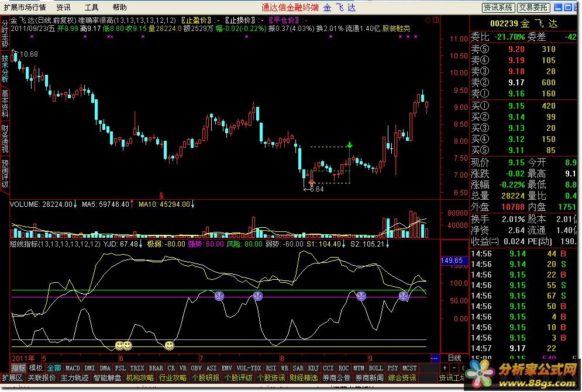Viewport: 582px width, 392px height.
Task: Click the 买① 9.15 order row
Action: click(524, 106)
